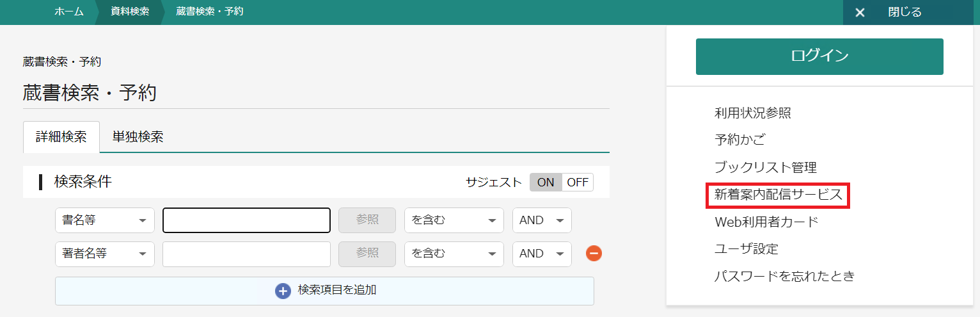The image size is (980, 317).
Task: Click the author name text field
Action: point(246,254)
